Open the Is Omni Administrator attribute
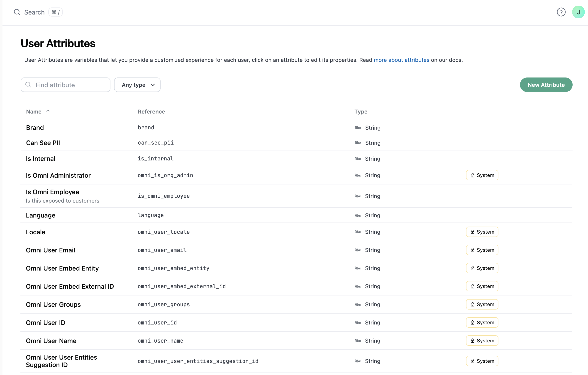Viewport: 588px width, 375px height. point(58,175)
